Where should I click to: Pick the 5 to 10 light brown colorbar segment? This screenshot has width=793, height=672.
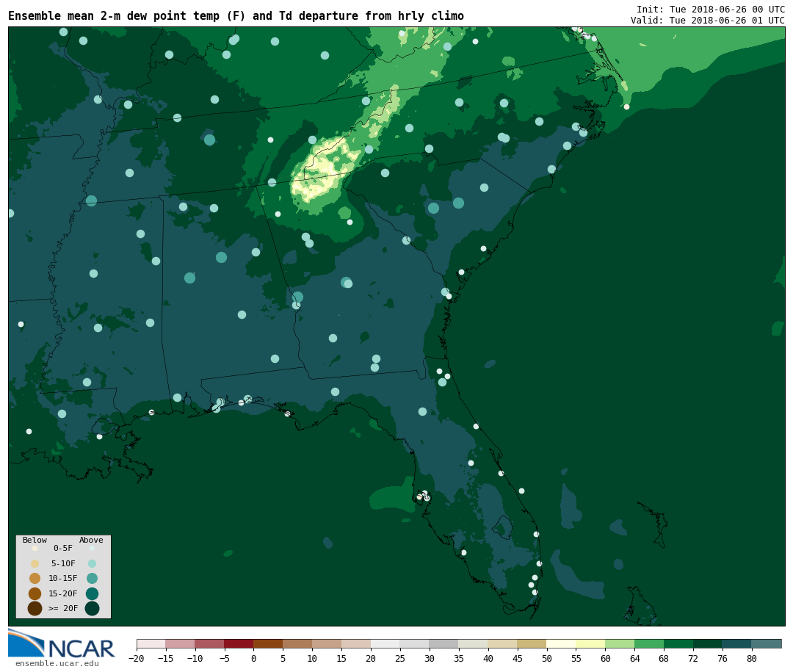pyautogui.click(x=297, y=644)
